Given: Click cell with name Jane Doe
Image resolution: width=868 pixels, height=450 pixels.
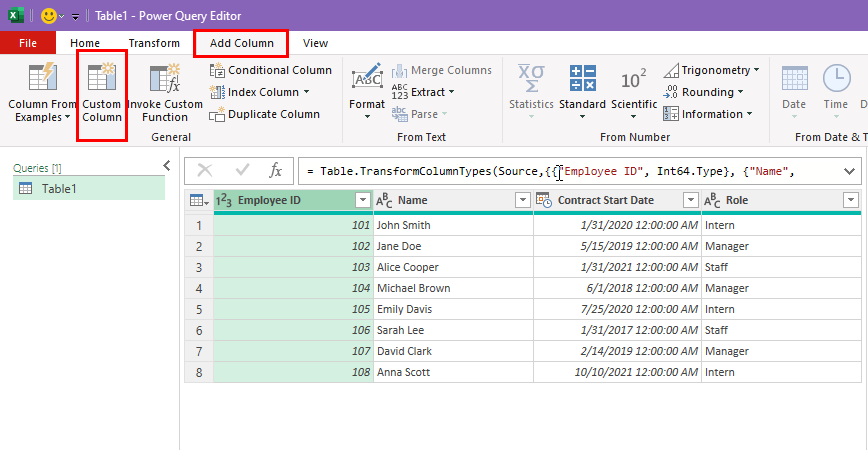Looking at the screenshot, I should tap(453, 246).
